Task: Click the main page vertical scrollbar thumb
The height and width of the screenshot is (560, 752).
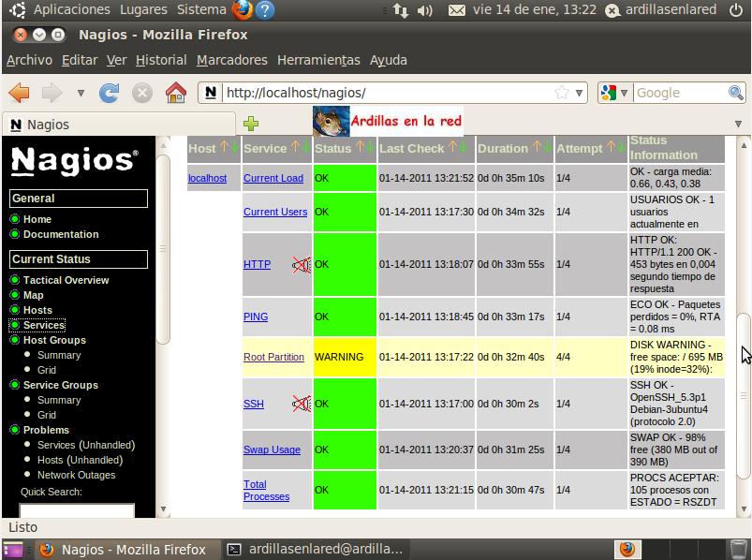Action: click(744, 394)
